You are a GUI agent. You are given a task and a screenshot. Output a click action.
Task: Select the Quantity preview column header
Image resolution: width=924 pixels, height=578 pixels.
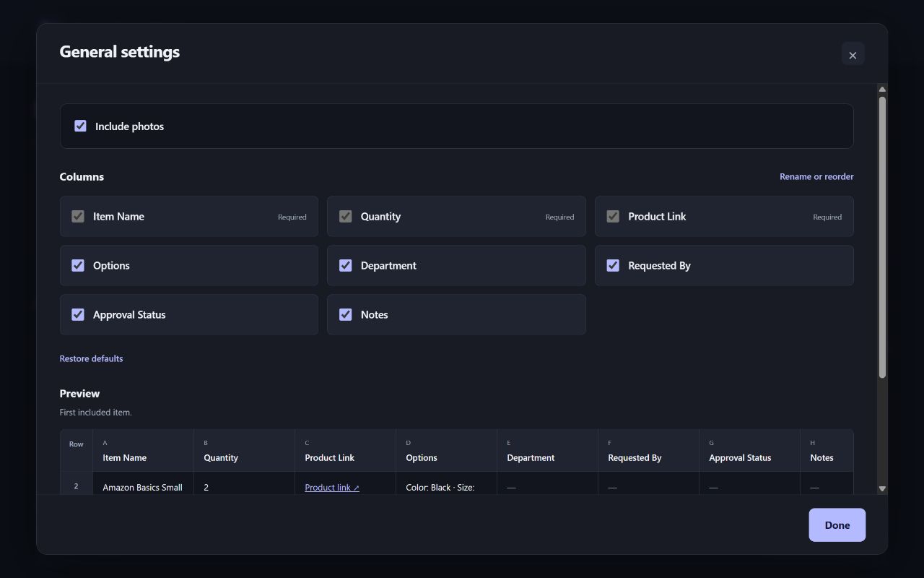tap(244, 451)
